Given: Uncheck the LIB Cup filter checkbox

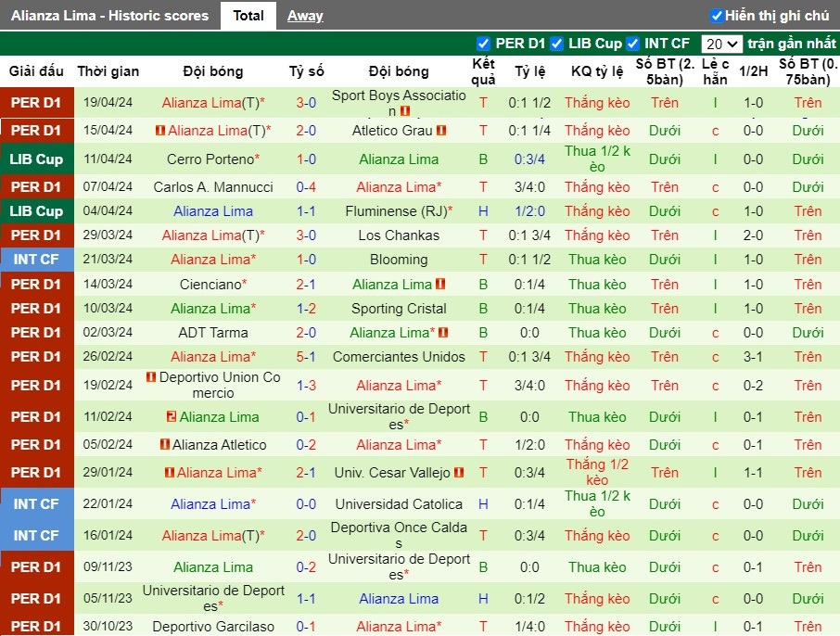Looking at the screenshot, I should coord(556,44).
